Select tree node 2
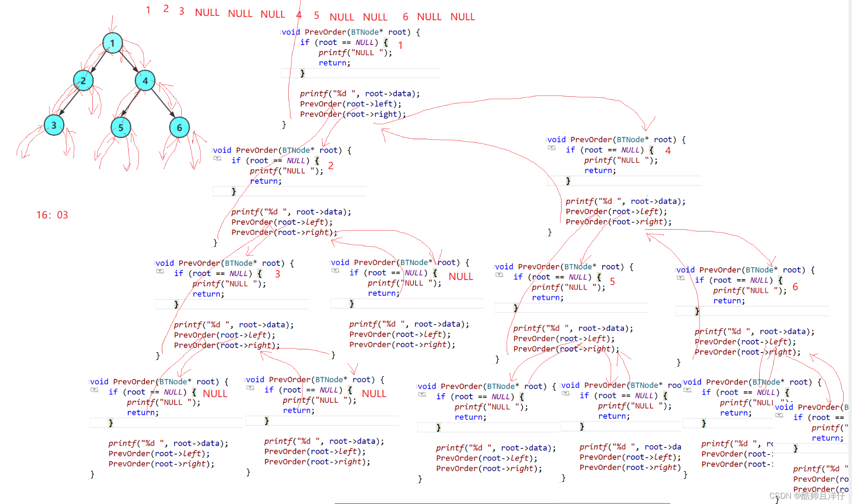This screenshot has width=852, height=504. click(x=83, y=80)
